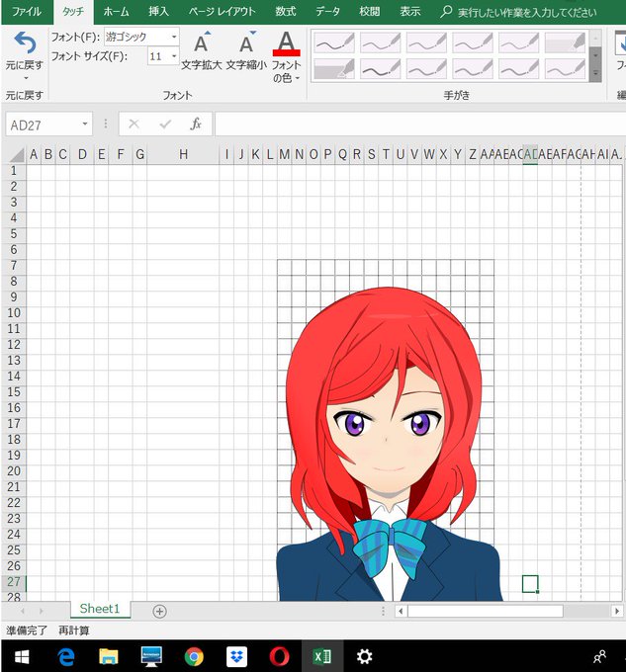Click the undo arrow icon

point(25,42)
